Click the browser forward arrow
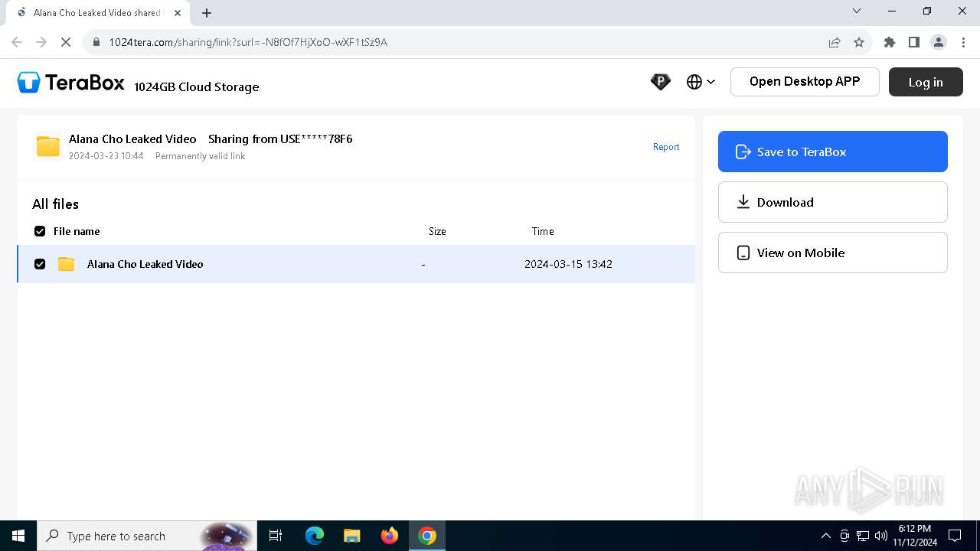This screenshot has width=980, height=551. click(x=41, y=42)
